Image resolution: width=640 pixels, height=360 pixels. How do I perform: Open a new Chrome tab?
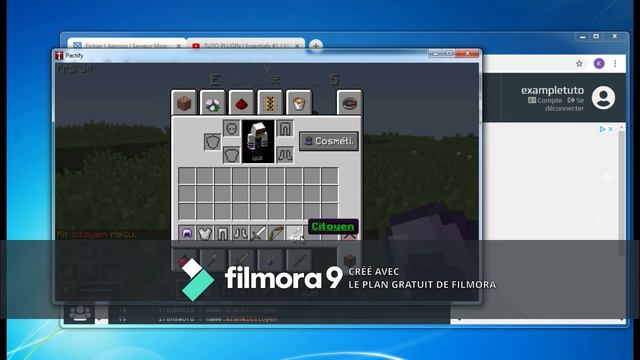pyautogui.click(x=316, y=46)
